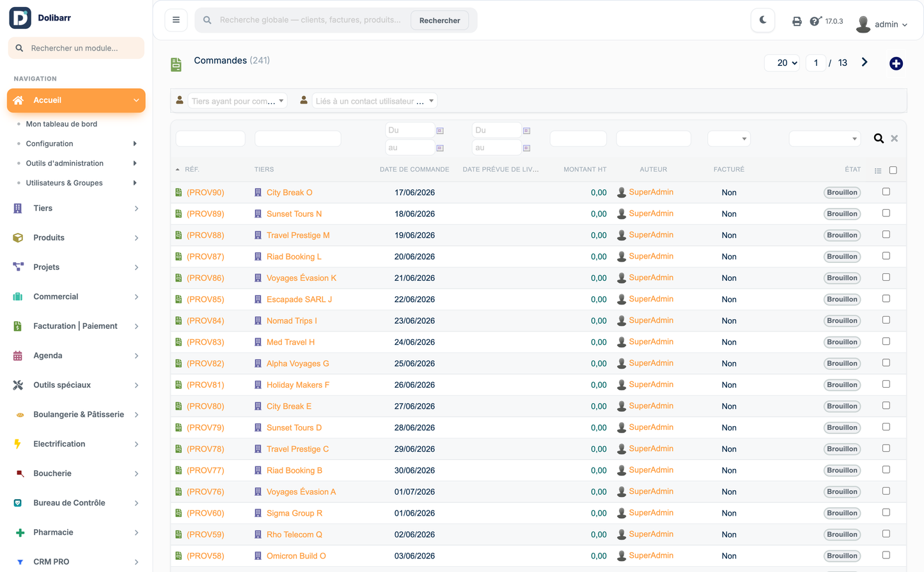
Task: Open order date au calendar icon
Action: [440, 148]
